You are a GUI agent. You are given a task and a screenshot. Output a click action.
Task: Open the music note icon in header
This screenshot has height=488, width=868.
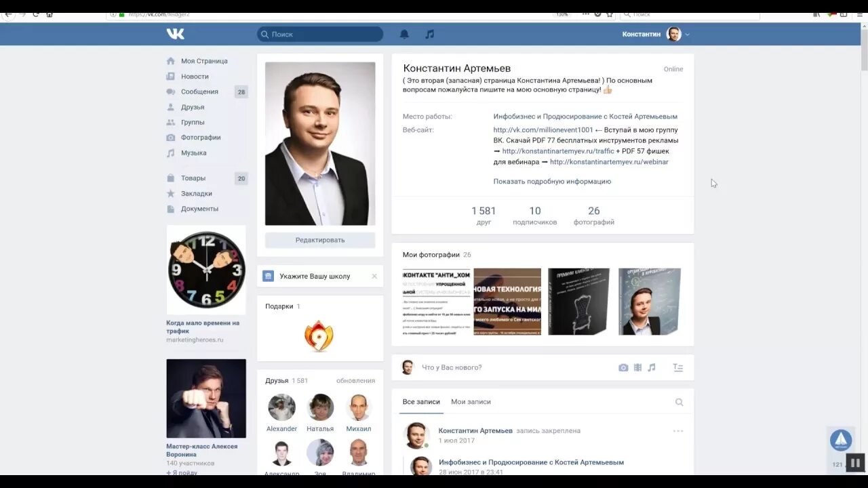(x=429, y=34)
